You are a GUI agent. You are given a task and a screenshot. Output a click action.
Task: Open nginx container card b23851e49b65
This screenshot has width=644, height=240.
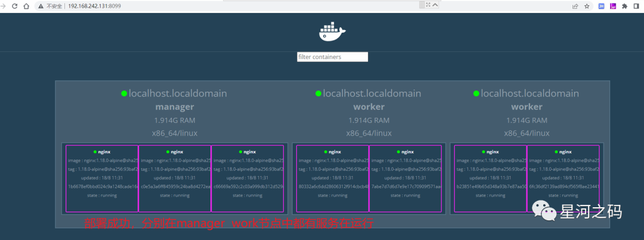490,179
